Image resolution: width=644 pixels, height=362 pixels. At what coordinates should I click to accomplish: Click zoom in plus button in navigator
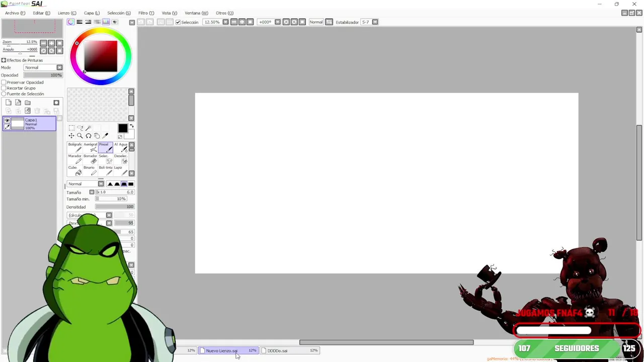point(51,43)
